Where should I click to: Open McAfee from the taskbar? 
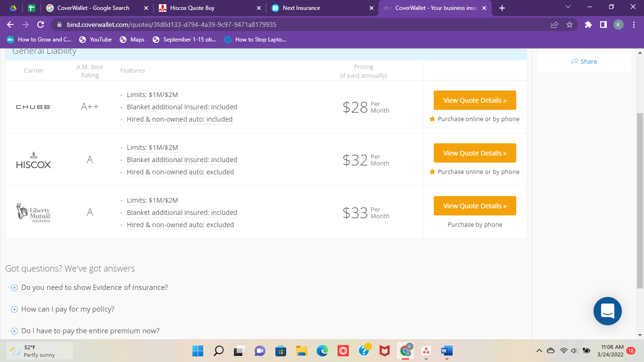(385, 351)
